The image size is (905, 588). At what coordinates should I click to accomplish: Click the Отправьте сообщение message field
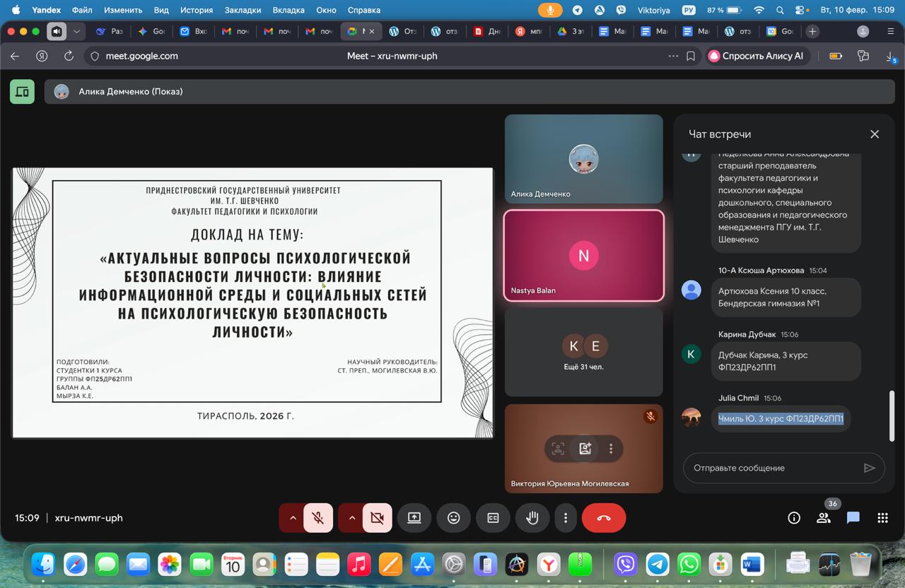point(771,468)
